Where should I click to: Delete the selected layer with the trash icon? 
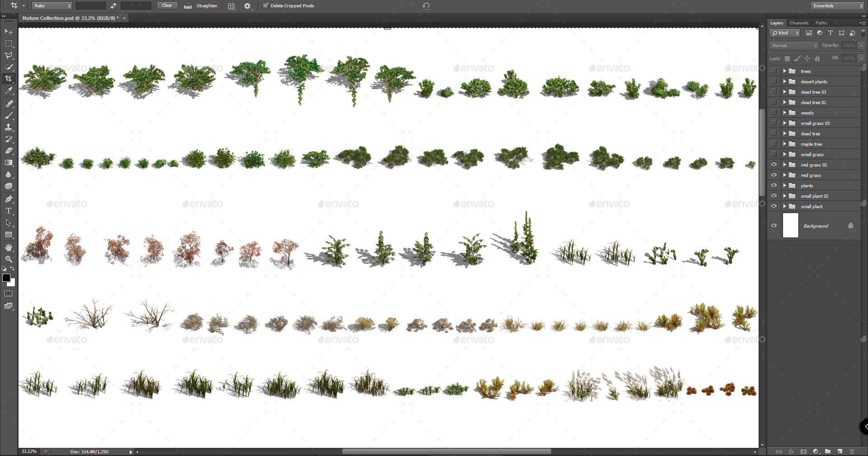click(x=852, y=451)
